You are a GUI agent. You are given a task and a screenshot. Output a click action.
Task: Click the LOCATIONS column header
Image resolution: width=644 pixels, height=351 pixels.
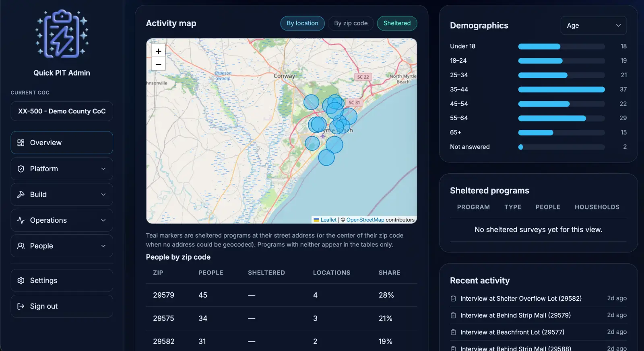pos(332,273)
